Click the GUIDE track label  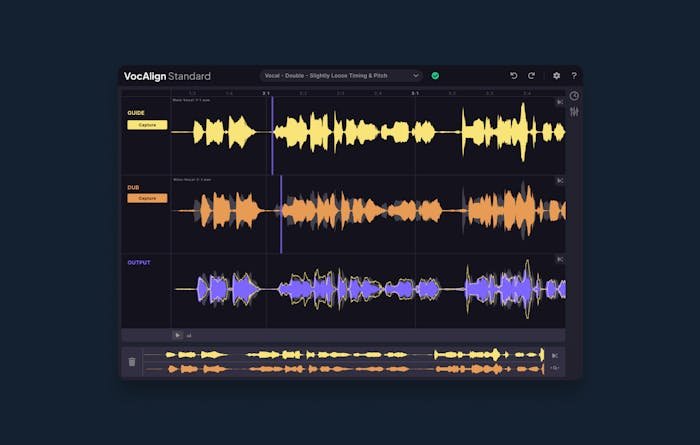136,113
